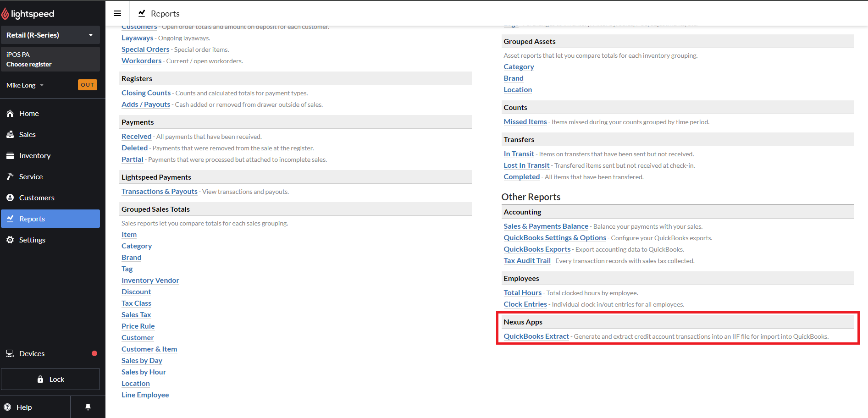Image resolution: width=868 pixels, height=418 pixels.
Task: Open the In Transit transfers report
Action: click(519, 154)
